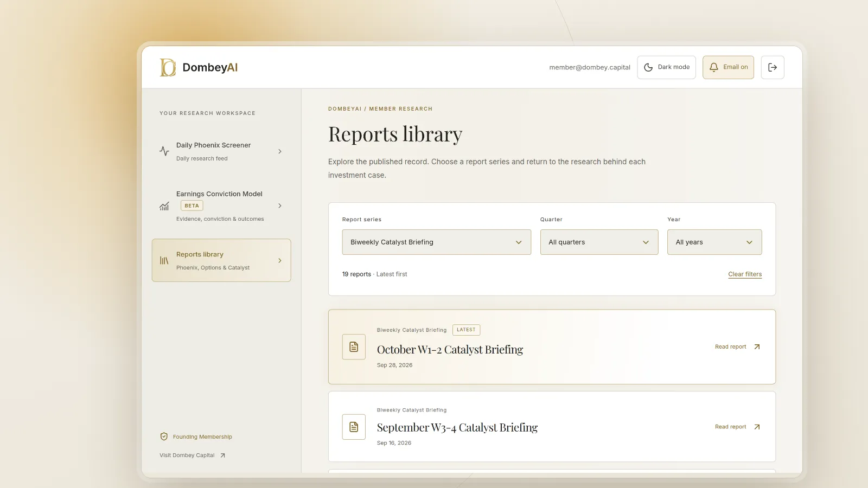Click the Reports library page heading
This screenshot has height=488, width=868.
coord(395,134)
